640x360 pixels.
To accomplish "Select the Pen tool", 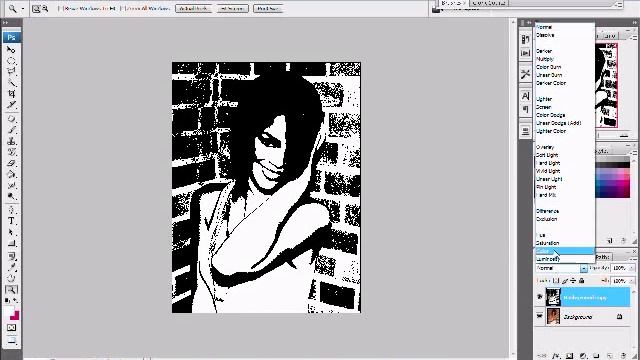I will click(11, 210).
